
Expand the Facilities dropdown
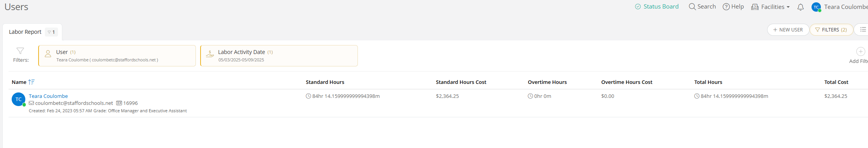pos(770,7)
